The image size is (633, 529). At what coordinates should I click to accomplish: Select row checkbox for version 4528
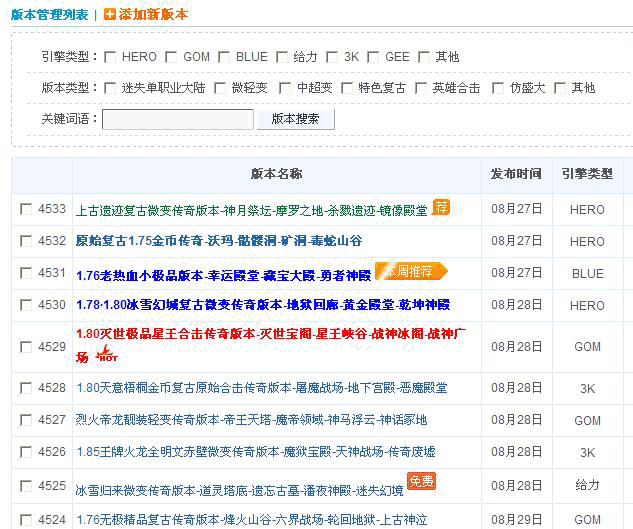(26, 388)
